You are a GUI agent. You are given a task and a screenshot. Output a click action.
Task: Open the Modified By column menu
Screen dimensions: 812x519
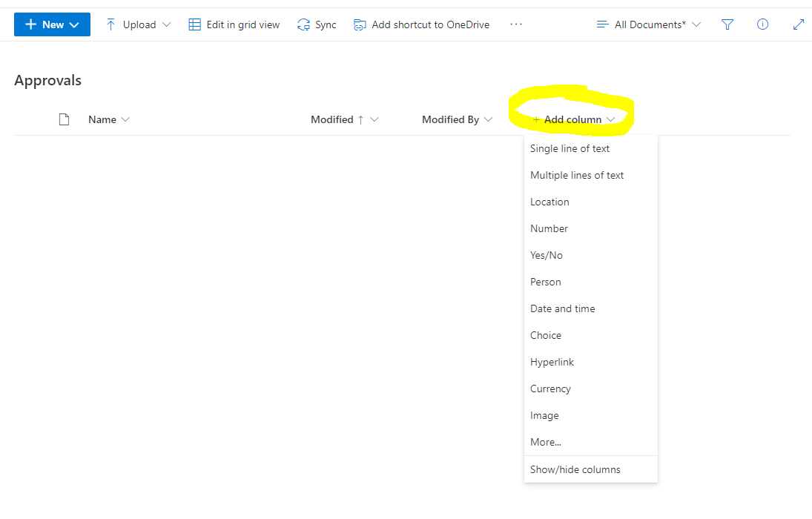click(x=457, y=119)
